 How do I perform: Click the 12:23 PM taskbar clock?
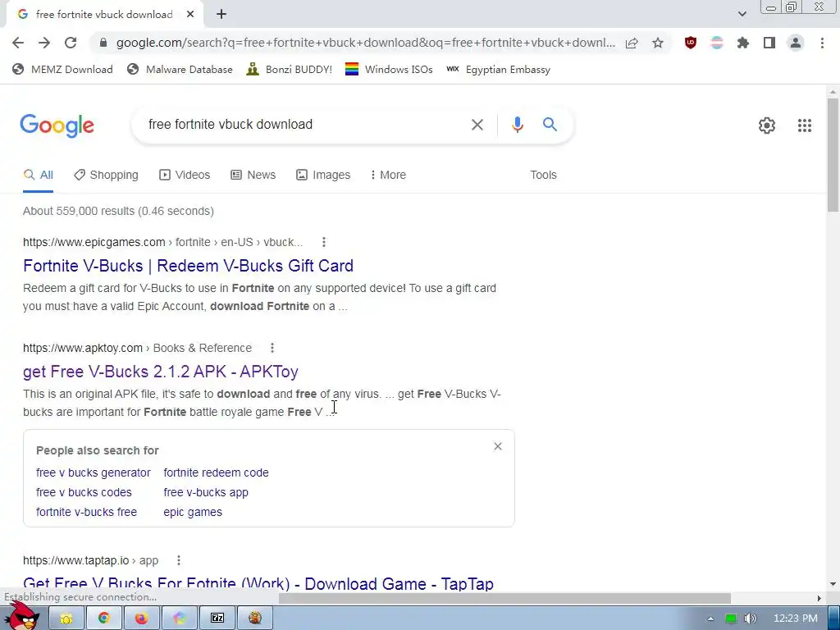click(796, 619)
